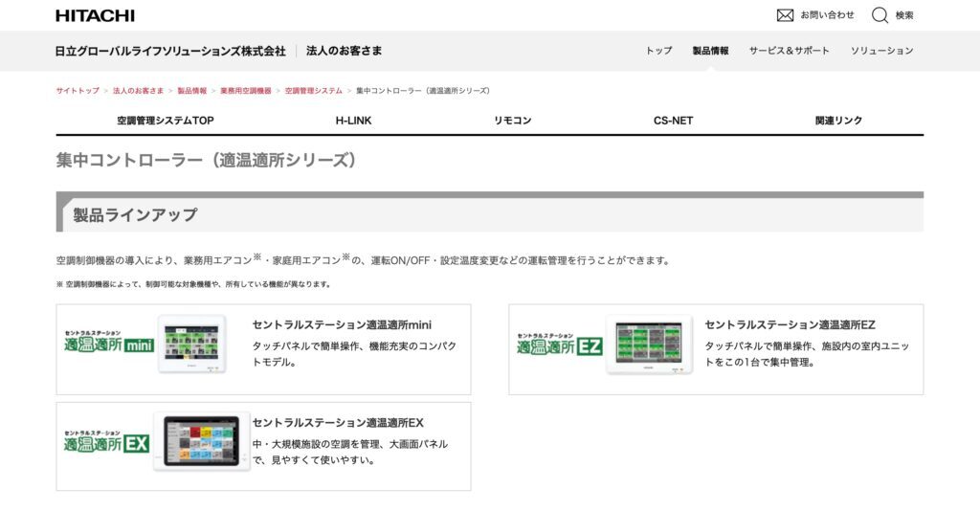Click mini description タッチパネルで簡単操作、機能充実
This screenshot has width=980, height=511.
[x=354, y=353]
